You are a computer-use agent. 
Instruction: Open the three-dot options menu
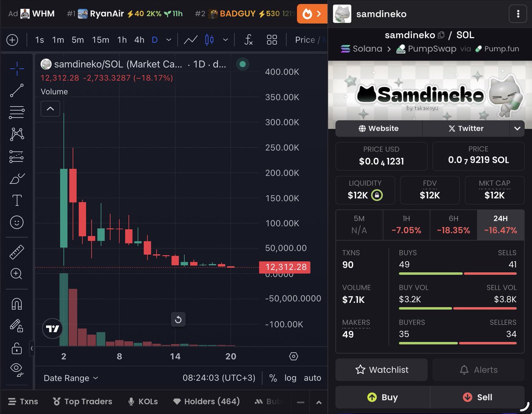[518, 14]
